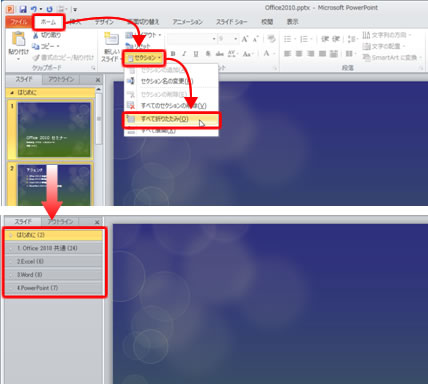Click the Copy icon in clipboard group
The image size is (428, 384).
(x=36, y=46)
